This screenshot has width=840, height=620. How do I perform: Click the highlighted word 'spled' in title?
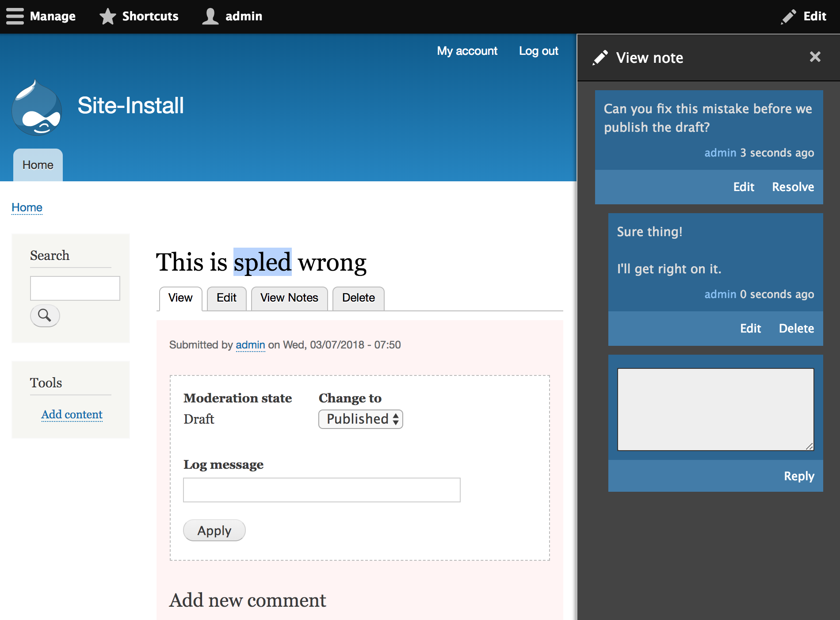click(x=262, y=262)
